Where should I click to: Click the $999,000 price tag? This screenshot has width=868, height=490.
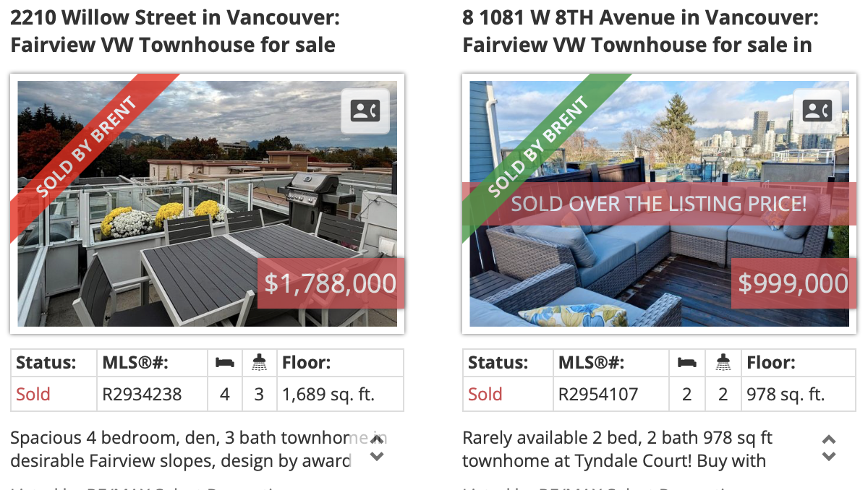(x=793, y=283)
